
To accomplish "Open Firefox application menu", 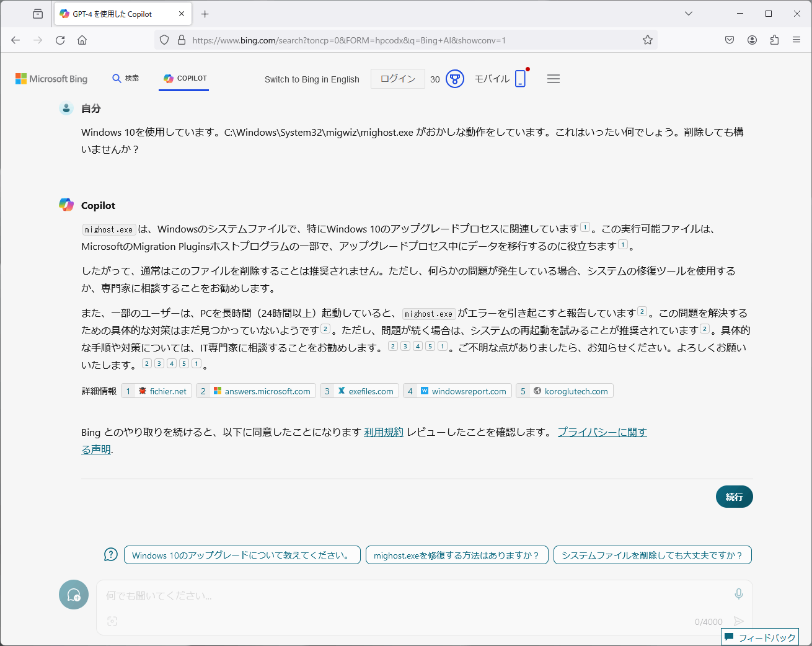I will pyautogui.click(x=797, y=40).
